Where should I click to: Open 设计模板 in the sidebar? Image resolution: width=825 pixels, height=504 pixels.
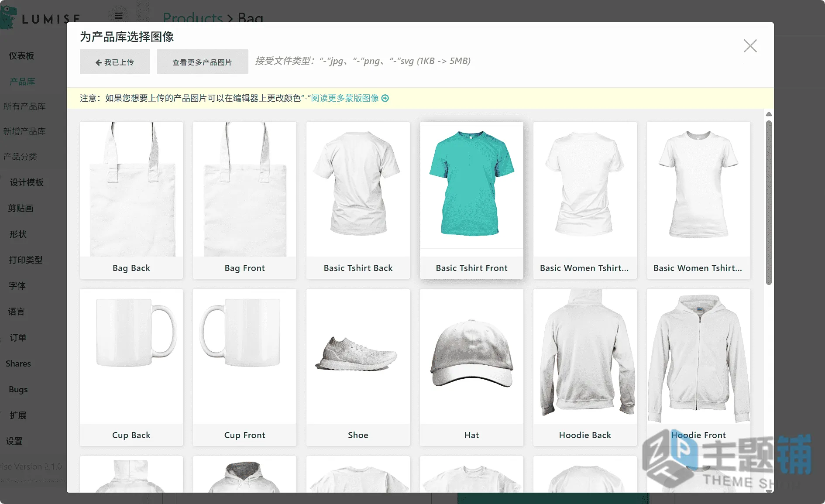(27, 182)
